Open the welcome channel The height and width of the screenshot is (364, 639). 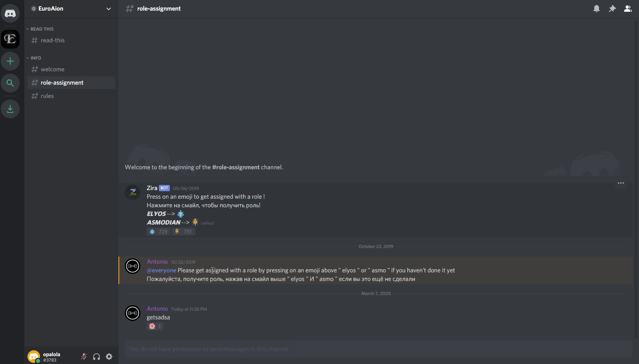point(71,69)
